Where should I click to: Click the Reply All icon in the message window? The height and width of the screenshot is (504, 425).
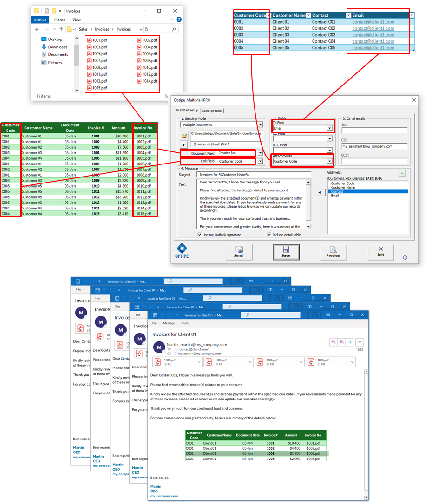pos(341,342)
